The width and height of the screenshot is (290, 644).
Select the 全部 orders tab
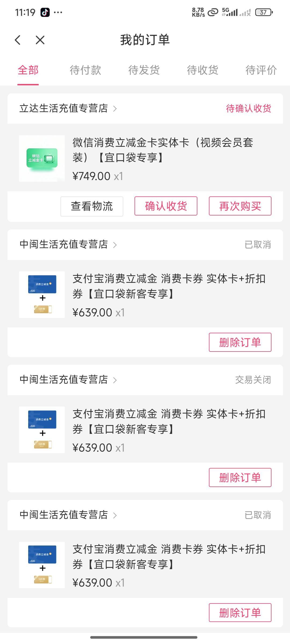click(x=28, y=70)
